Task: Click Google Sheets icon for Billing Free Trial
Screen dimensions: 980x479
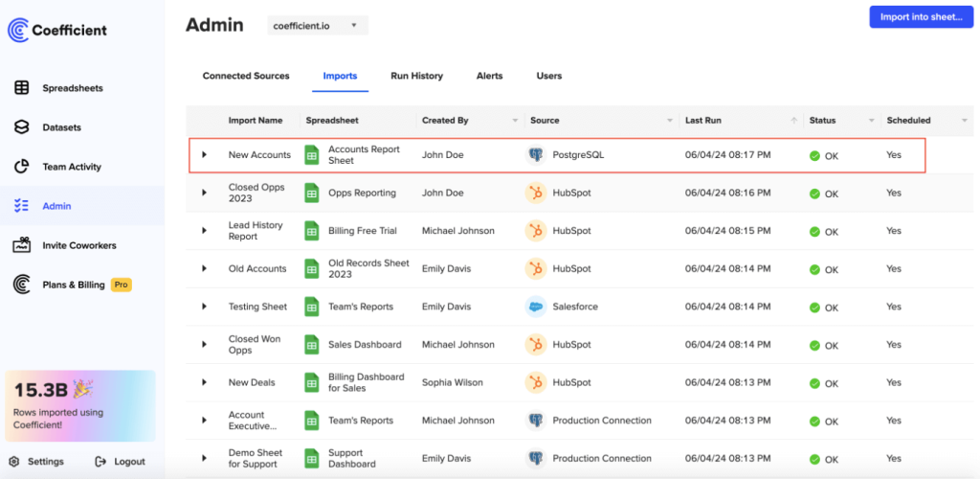Action: pyautogui.click(x=311, y=231)
